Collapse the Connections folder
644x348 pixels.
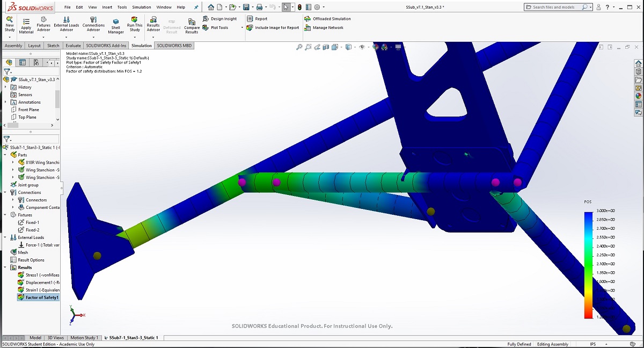tap(6, 192)
